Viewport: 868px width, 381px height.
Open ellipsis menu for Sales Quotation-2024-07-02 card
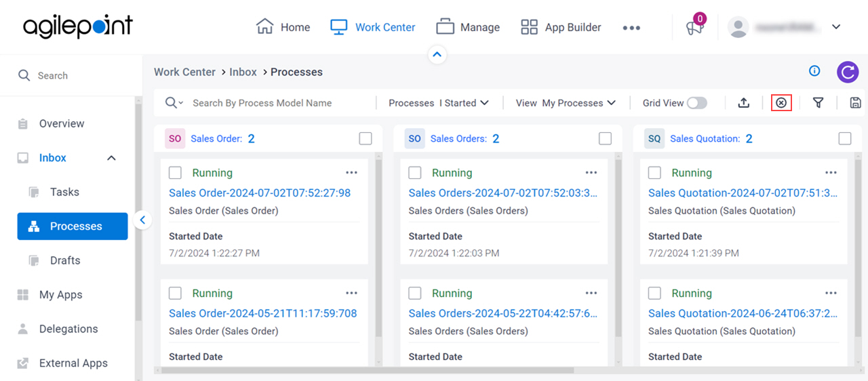click(x=831, y=173)
